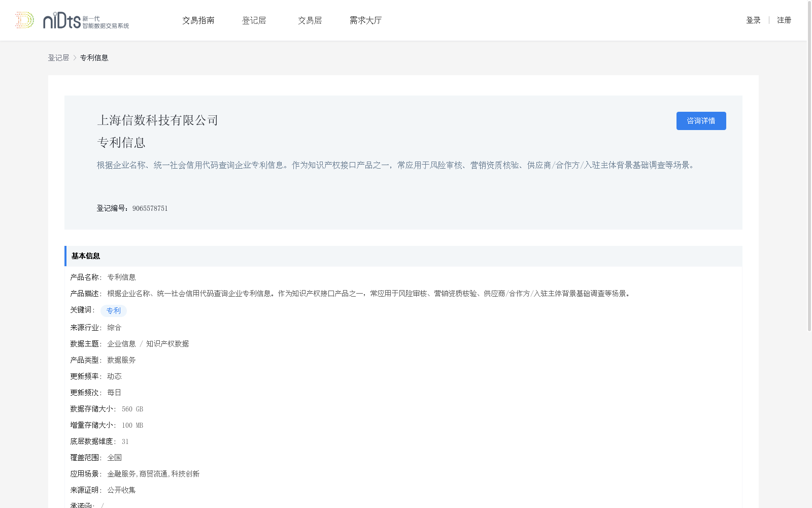Select the 综合 source industry value
The image size is (812, 508).
[114, 328]
